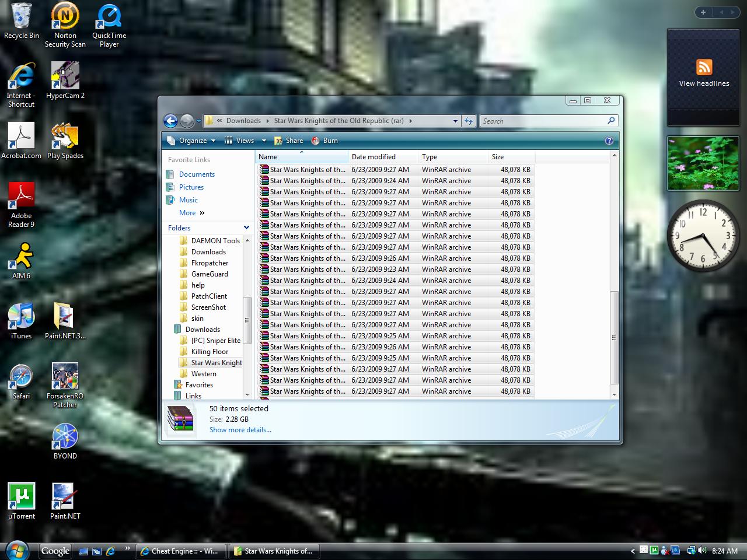Image resolution: width=747 pixels, height=560 pixels.
Task: Select the AIM 6 desktop icon
Action: pyautogui.click(x=22, y=261)
